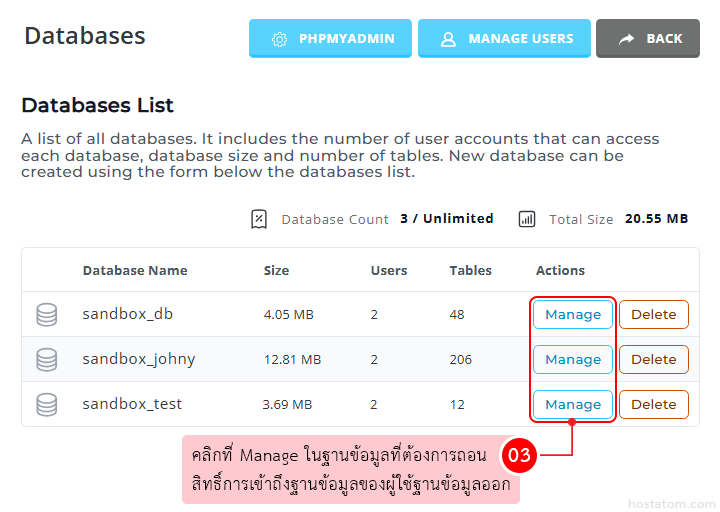The height and width of the screenshot is (512, 720).
Task: Open the Manage Users page
Action: click(504, 39)
